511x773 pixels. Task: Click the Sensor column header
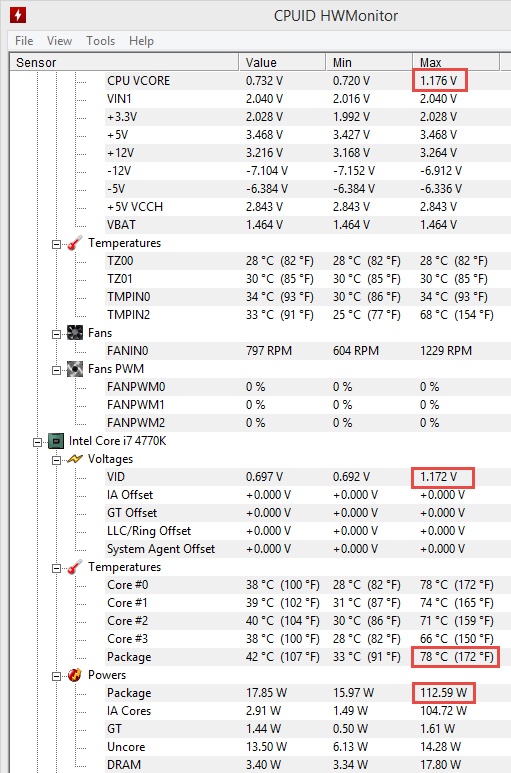(124, 63)
